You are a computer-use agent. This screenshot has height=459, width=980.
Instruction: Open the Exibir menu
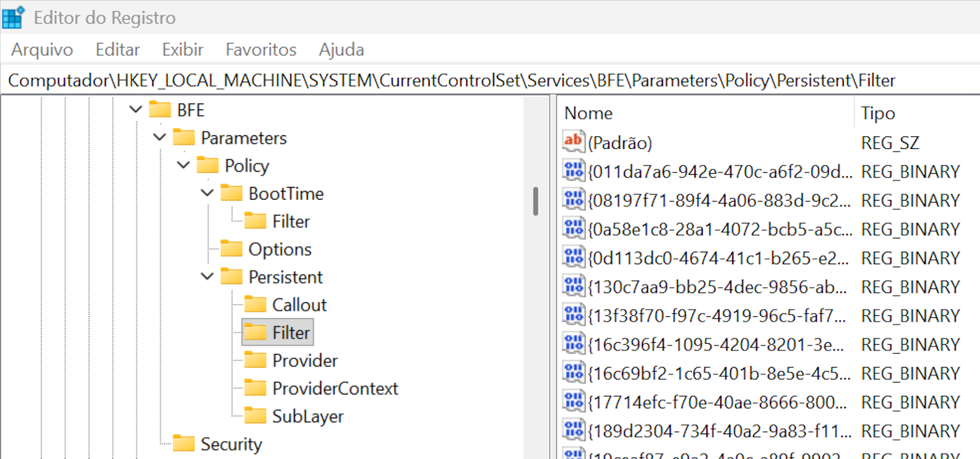click(x=182, y=50)
